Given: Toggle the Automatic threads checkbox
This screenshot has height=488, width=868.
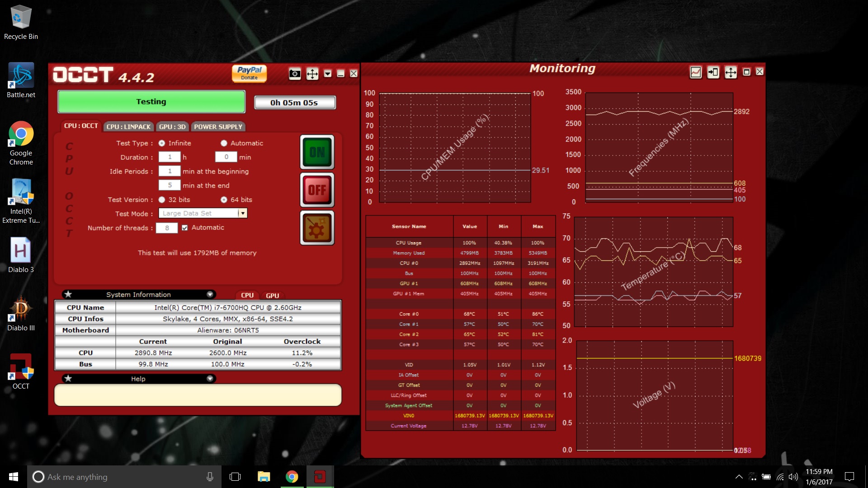Looking at the screenshot, I should 184,228.
